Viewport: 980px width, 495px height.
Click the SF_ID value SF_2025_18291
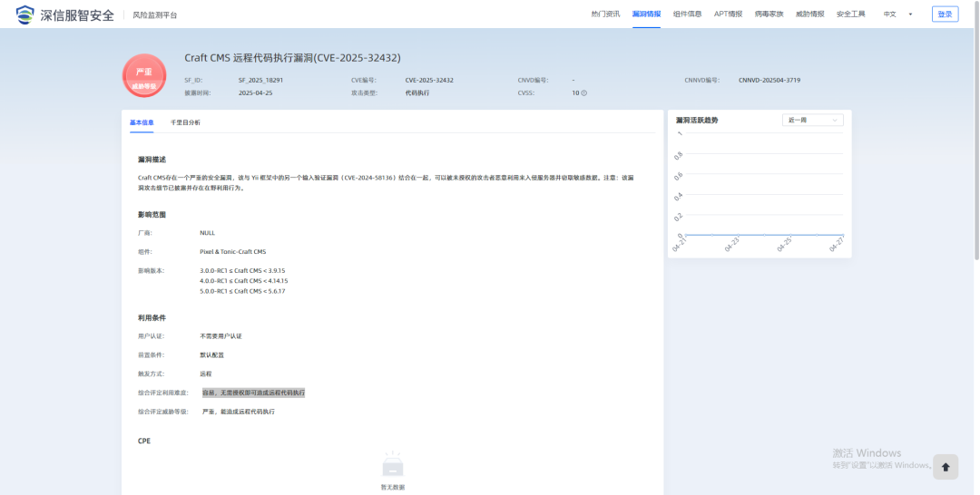pyautogui.click(x=260, y=81)
